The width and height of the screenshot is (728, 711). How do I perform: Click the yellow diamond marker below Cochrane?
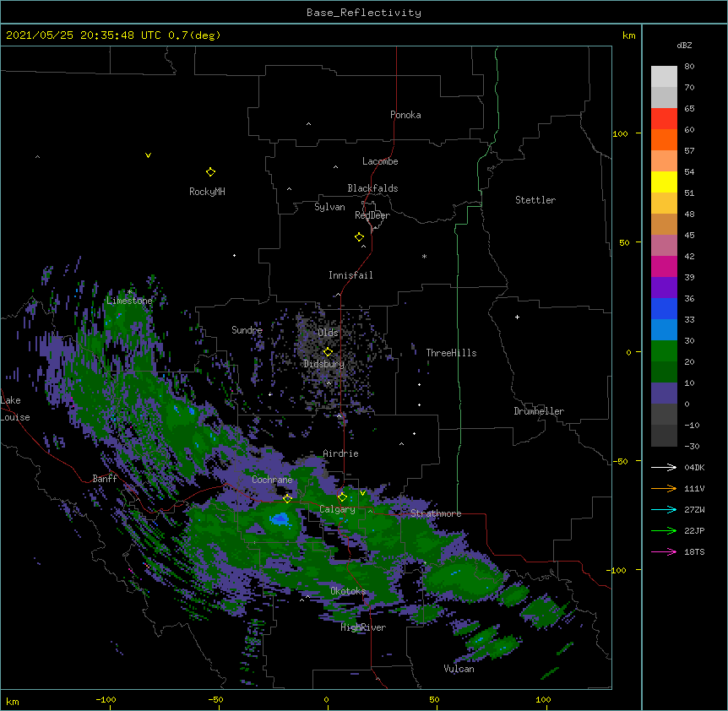point(287,498)
